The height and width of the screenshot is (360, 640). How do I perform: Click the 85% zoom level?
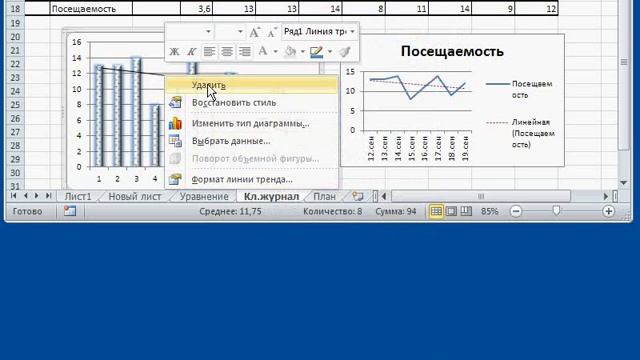click(x=489, y=211)
